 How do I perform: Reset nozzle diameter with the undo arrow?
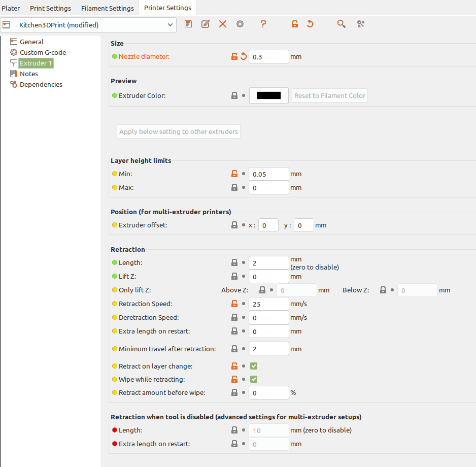pyautogui.click(x=244, y=56)
